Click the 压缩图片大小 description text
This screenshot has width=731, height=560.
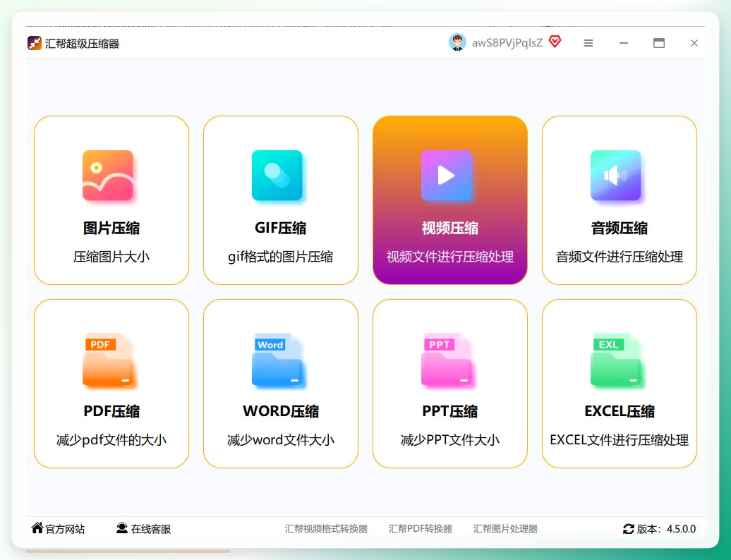tap(111, 257)
